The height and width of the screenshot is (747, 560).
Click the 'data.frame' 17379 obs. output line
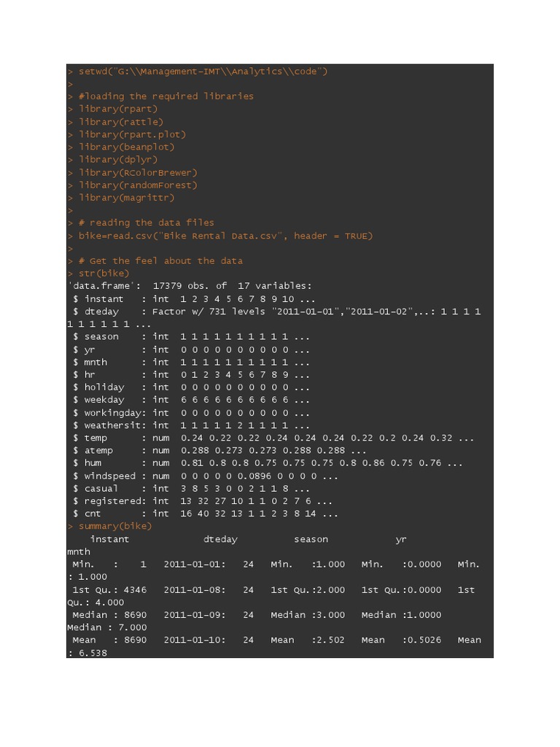click(x=190, y=286)
